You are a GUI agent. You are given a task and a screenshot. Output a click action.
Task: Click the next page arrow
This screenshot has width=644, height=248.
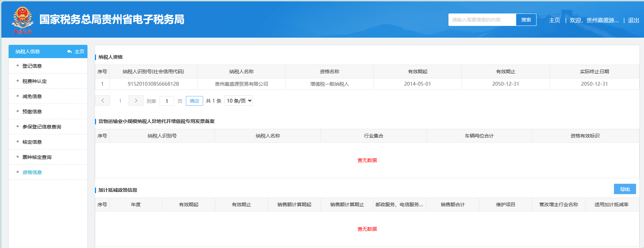click(136, 101)
